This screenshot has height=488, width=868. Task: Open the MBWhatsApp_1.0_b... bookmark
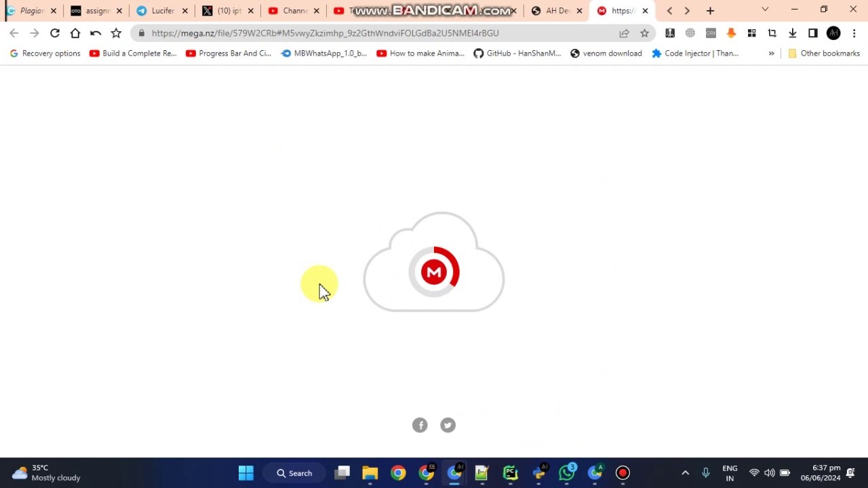(x=324, y=54)
